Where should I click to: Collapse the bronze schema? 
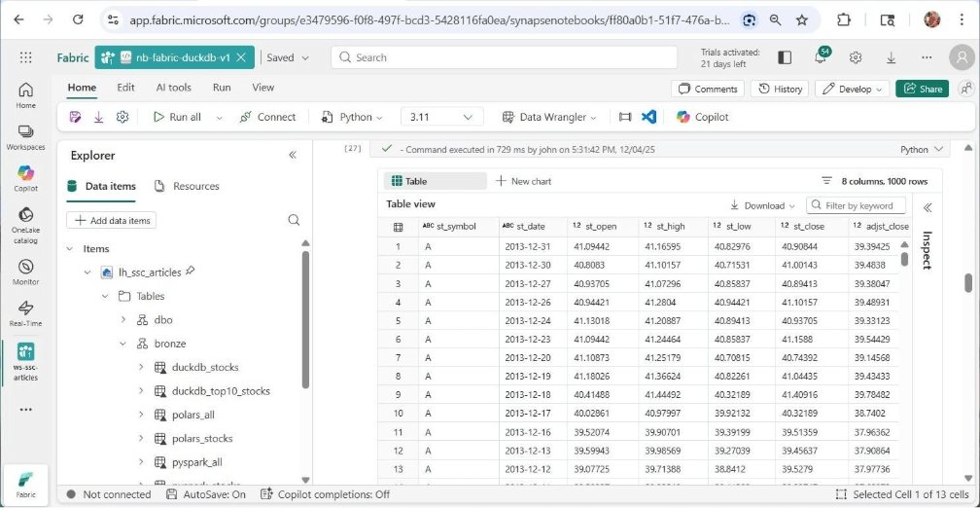[123, 344]
